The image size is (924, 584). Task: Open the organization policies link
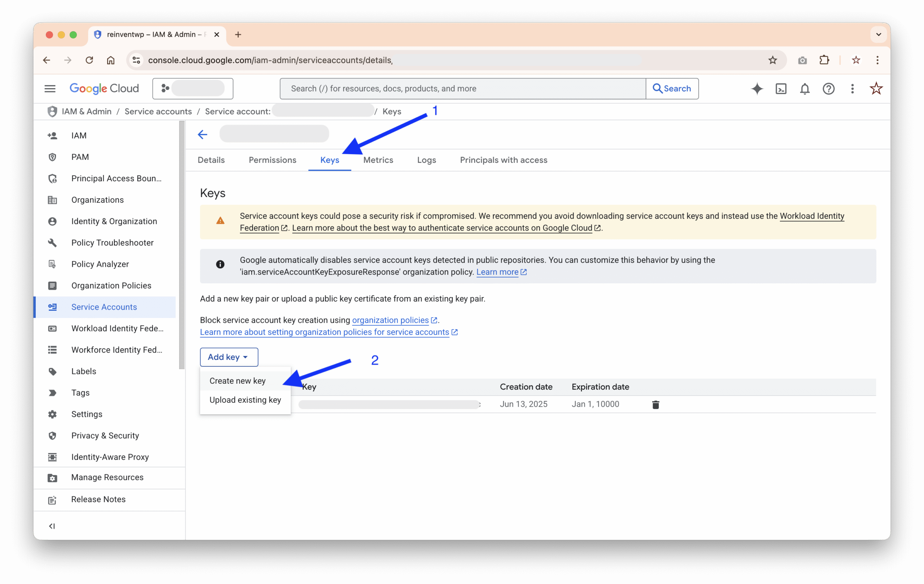pos(390,320)
